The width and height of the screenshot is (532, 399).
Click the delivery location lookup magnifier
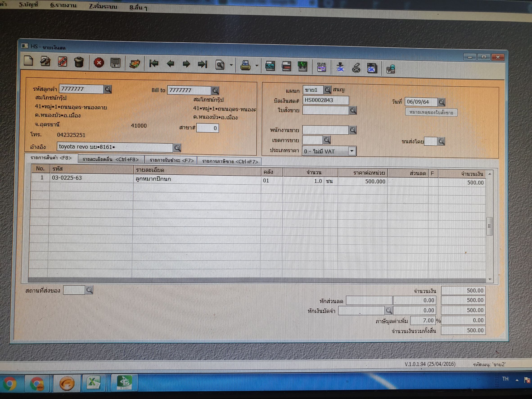pyautogui.click(x=90, y=290)
